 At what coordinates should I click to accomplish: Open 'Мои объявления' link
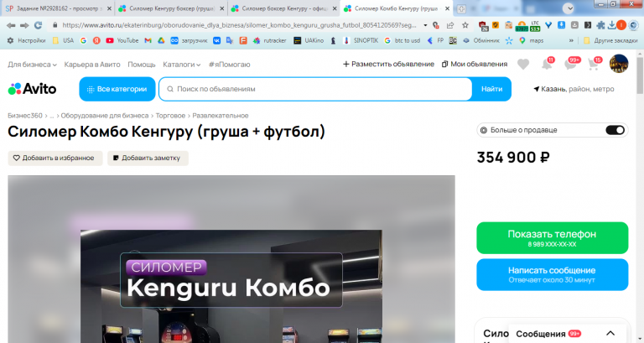click(x=475, y=64)
